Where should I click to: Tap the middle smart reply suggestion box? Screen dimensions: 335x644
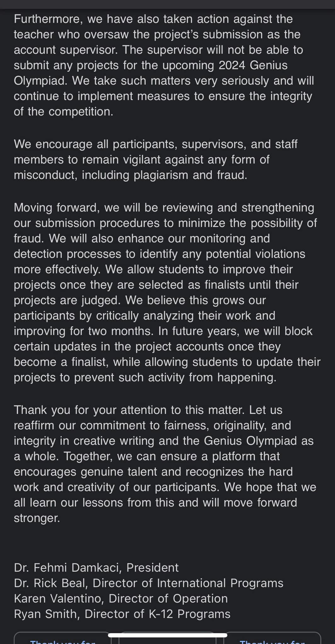coord(167,640)
